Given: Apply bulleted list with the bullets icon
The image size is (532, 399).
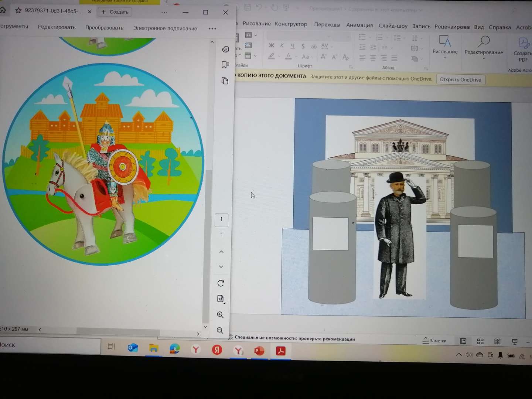Looking at the screenshot, I should point(363,37).
